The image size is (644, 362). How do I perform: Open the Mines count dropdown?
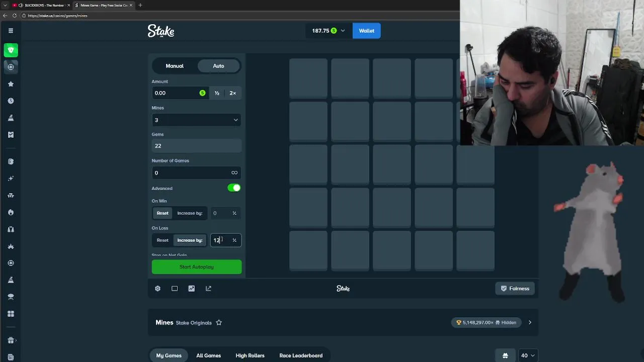tap(197, 120)
